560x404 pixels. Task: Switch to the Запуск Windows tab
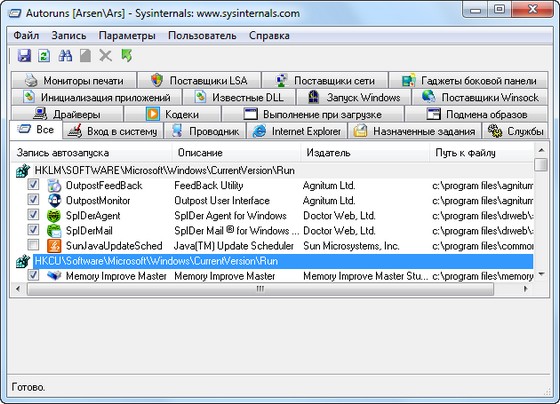pos(354,97)
